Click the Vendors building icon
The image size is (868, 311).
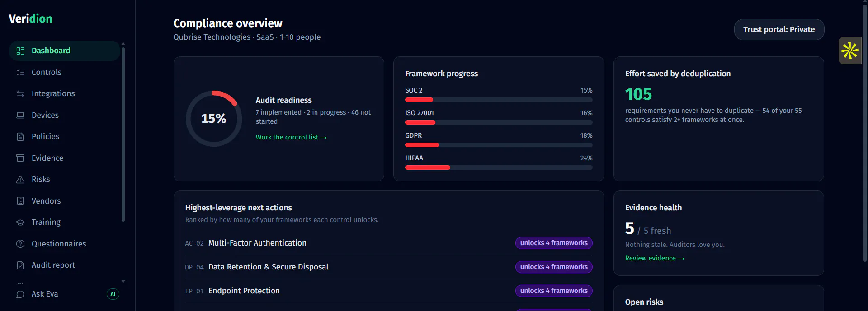[20, 201]
